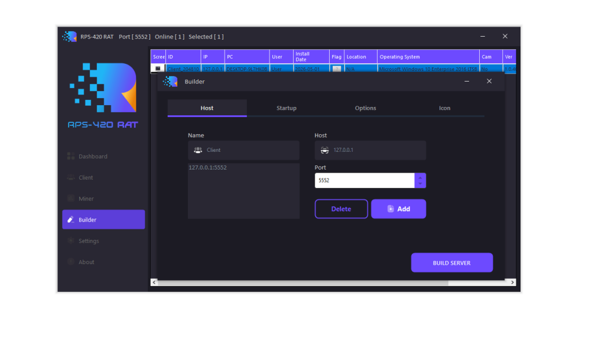Image resolution: width=605 pixels, height=364 pixels.
Task: Sort by the Ver column header
Action: click(509, 57)
